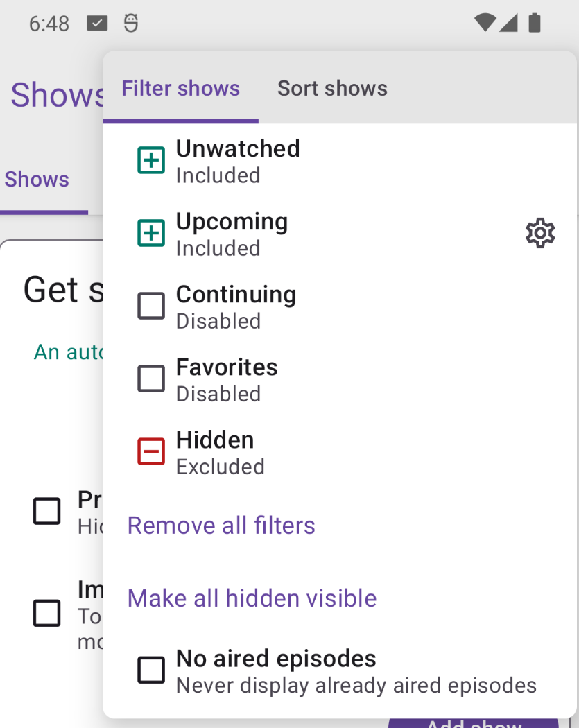Click Make all hidden visible
Screen dimensions: 579x728
(x=252, y=598)
